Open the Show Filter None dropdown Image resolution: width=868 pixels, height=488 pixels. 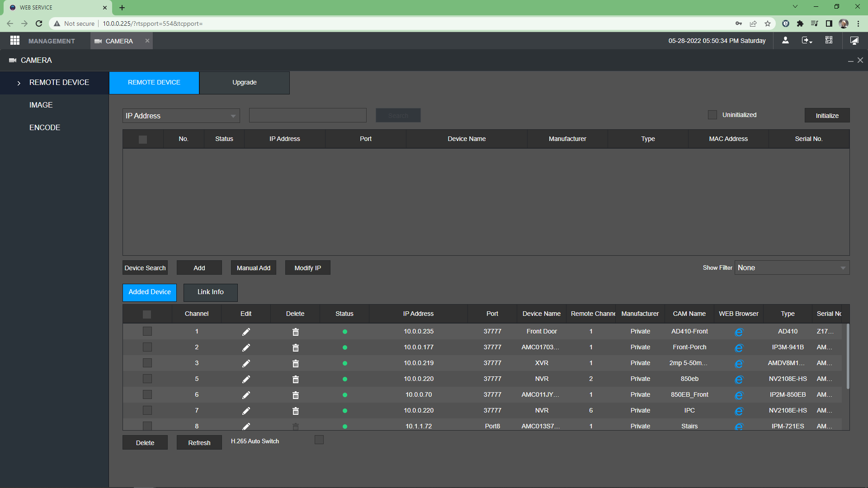coord(792,267)
